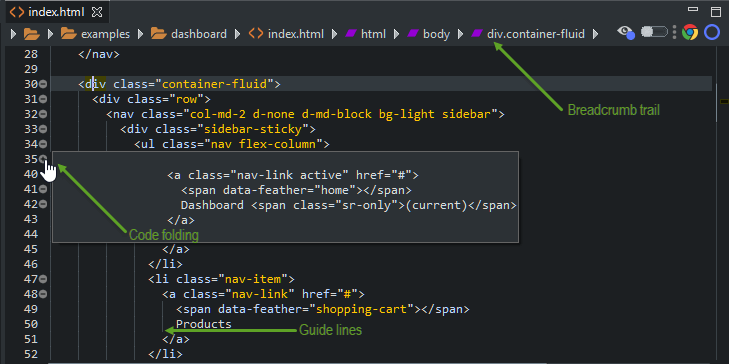Expand the arrow before the root folder icon
The width and height of the screenshot is (729, 364).
pos(13,33)
